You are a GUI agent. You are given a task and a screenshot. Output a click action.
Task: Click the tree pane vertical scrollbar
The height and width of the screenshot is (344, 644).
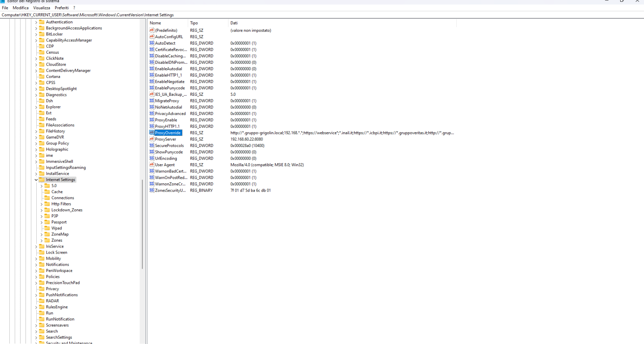click(142, 223)
